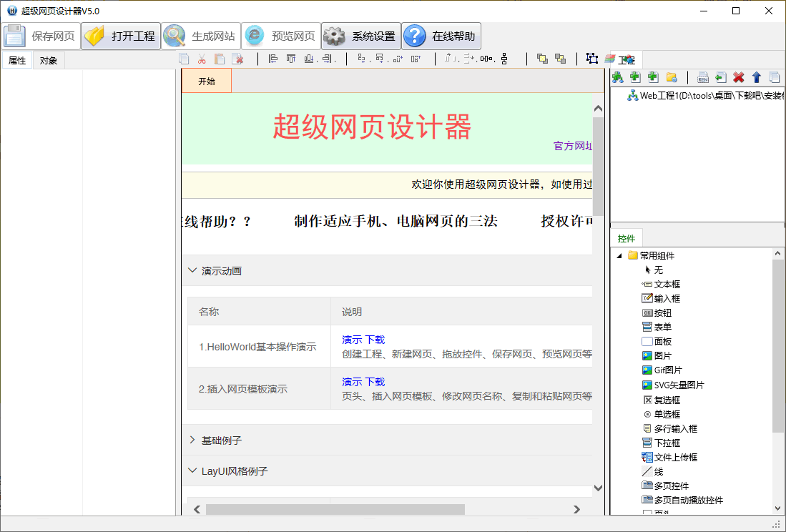786x532 pixels.
Task: Send selected control to back
Action: pyautogui.click(x=561, y=59)
